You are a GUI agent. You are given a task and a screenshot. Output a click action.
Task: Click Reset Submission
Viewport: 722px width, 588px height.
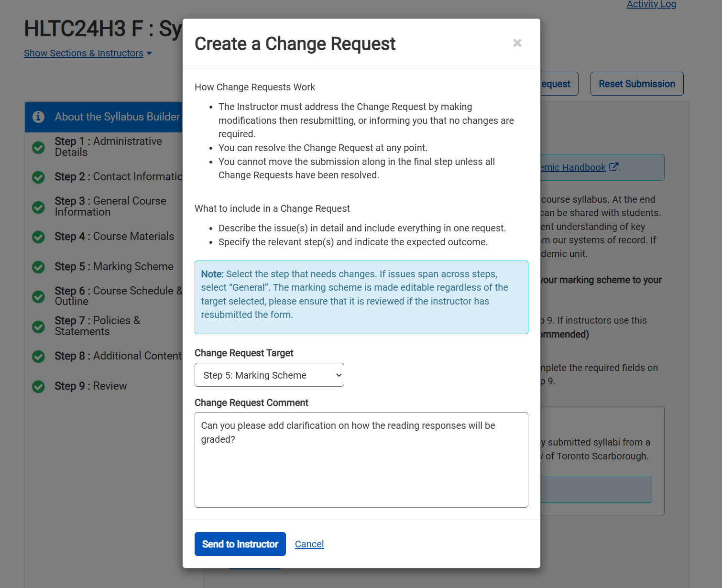coord(636,84)
